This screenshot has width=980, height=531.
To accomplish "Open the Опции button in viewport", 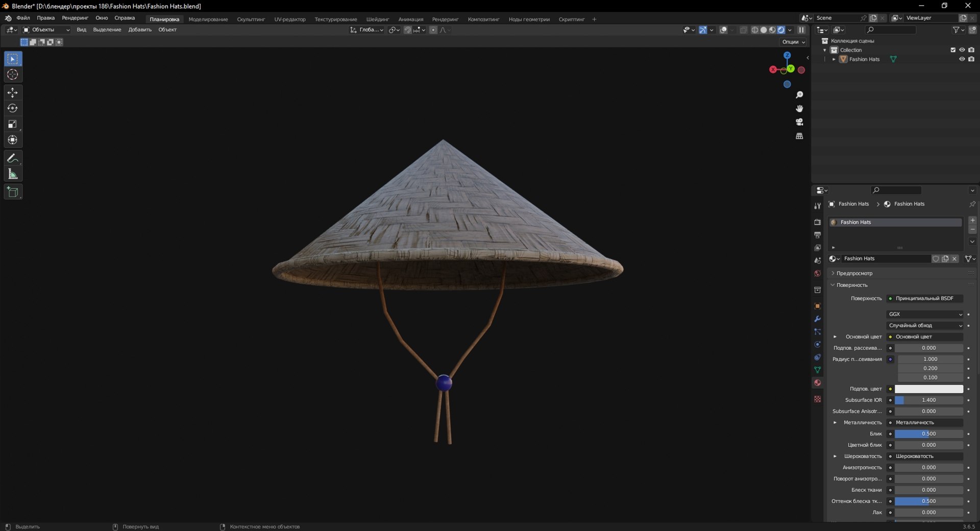I will [x=793, y=42].
